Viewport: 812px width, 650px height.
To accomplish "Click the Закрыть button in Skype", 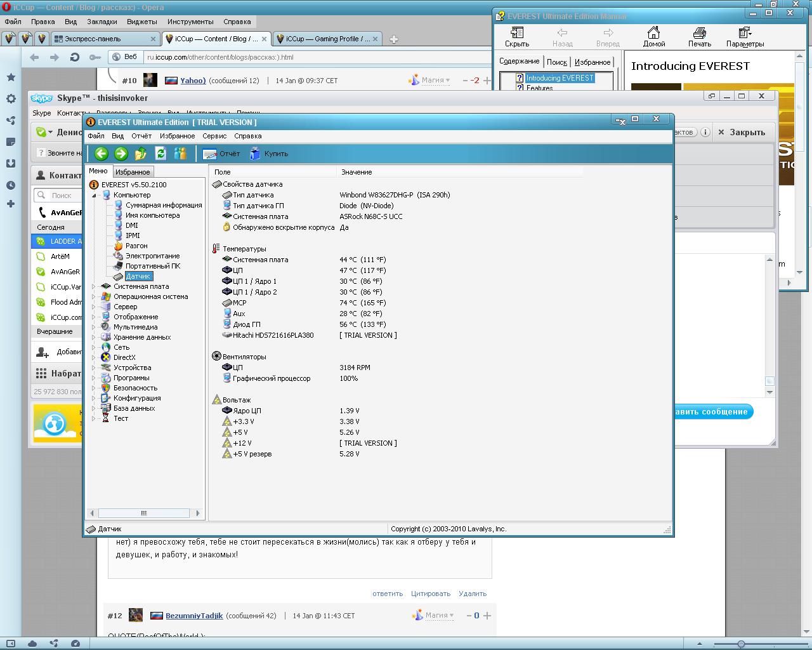I will pos(742,132).
